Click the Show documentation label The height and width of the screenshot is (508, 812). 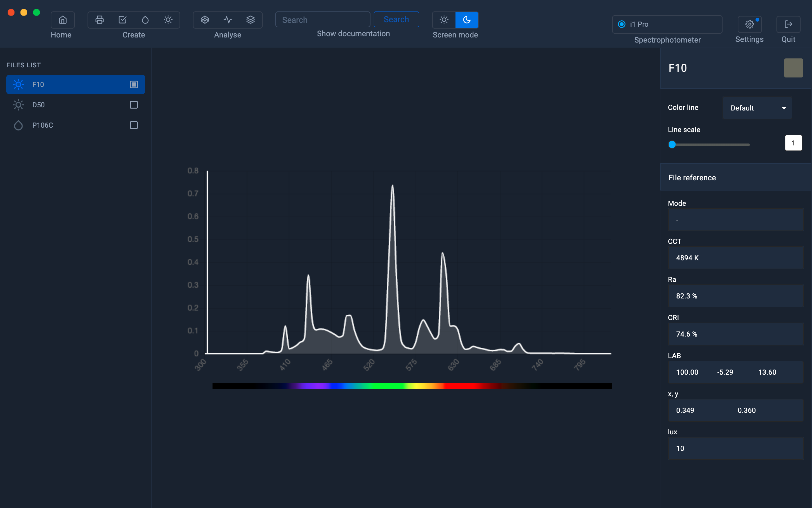pos(353,34)
